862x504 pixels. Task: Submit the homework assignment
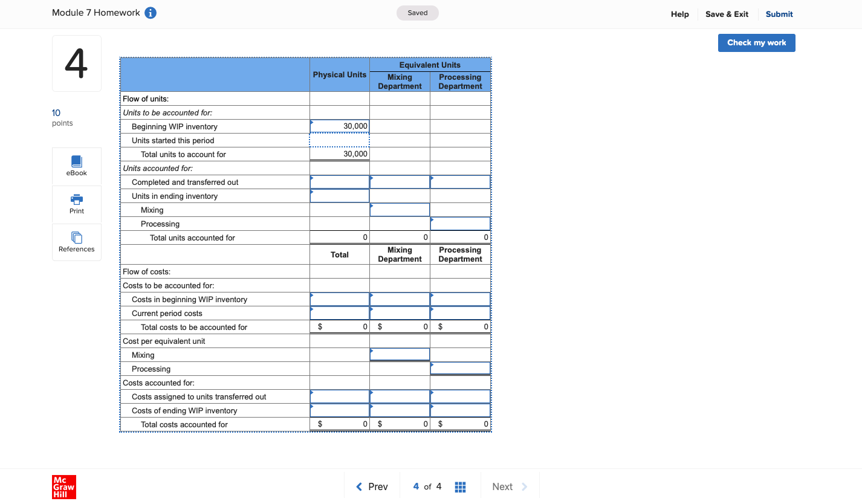779,14
